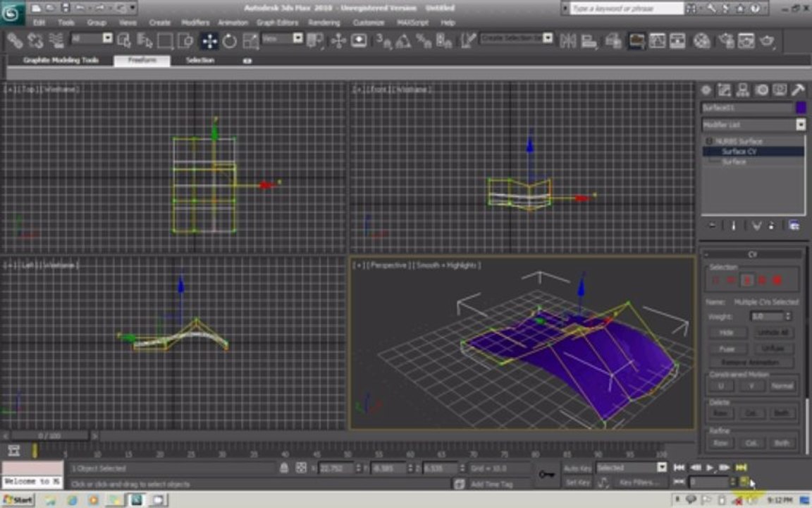The height and width of the screenshot is (508, 812).
Task: Open the Hierarchy command panel tab
Action: (x=743, y=90)
